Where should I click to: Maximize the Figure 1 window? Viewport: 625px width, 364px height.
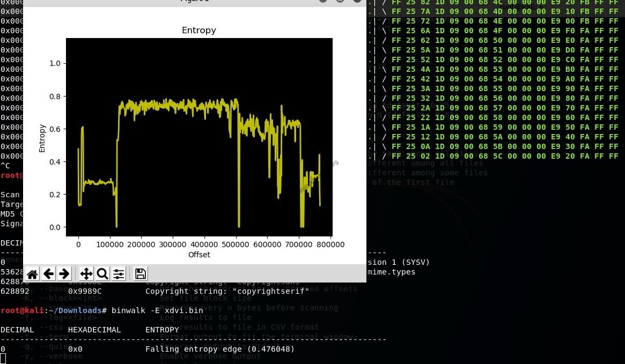click(x=340, y=2)
